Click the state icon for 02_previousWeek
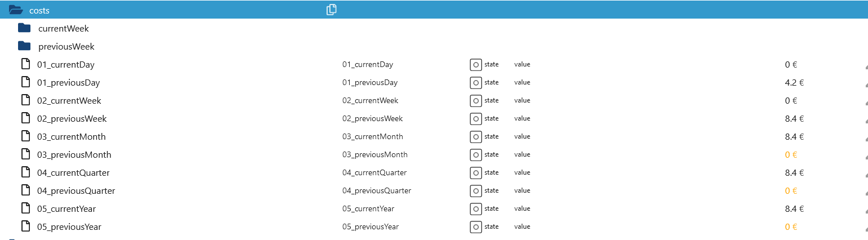The width and height of the screenshot is (868, 240). 475,119
